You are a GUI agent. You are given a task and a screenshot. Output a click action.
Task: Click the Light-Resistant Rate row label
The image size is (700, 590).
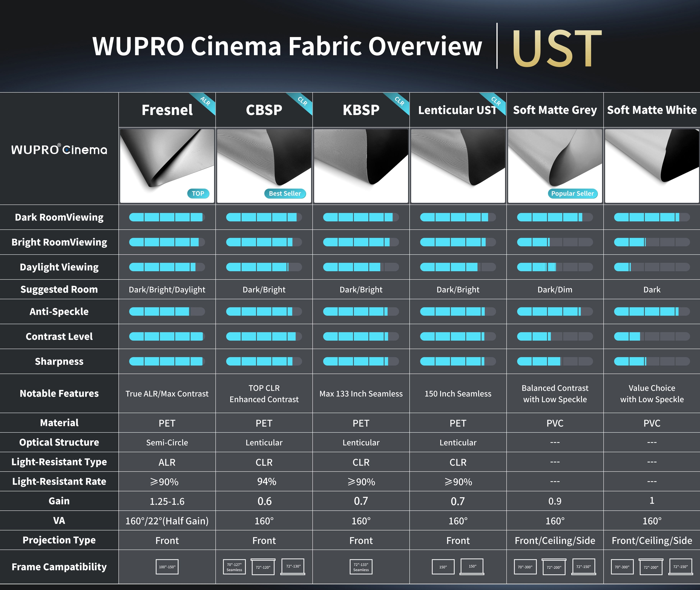pos(59,481)
